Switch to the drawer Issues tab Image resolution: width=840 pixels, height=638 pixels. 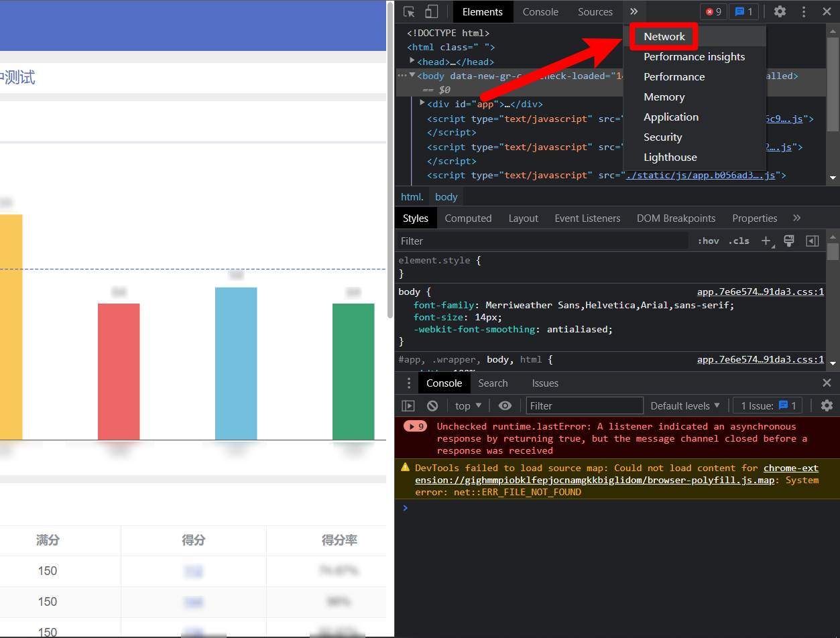(545, 383)
